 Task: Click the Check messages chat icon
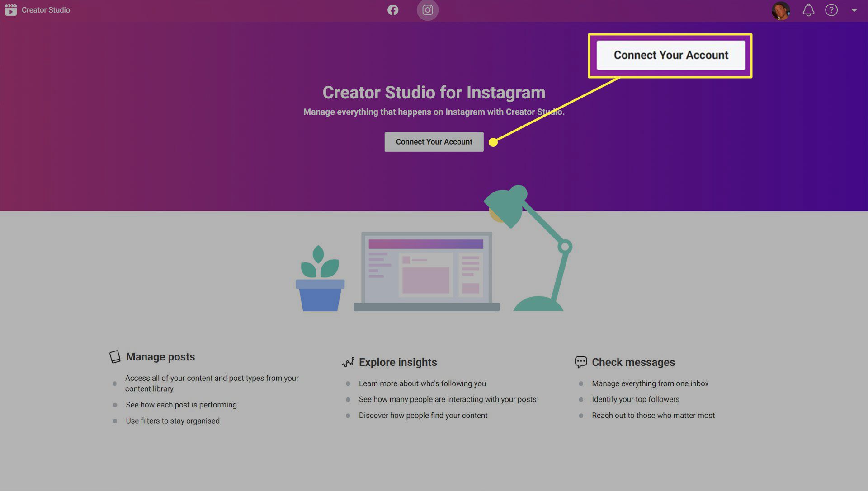pos(581,362)
